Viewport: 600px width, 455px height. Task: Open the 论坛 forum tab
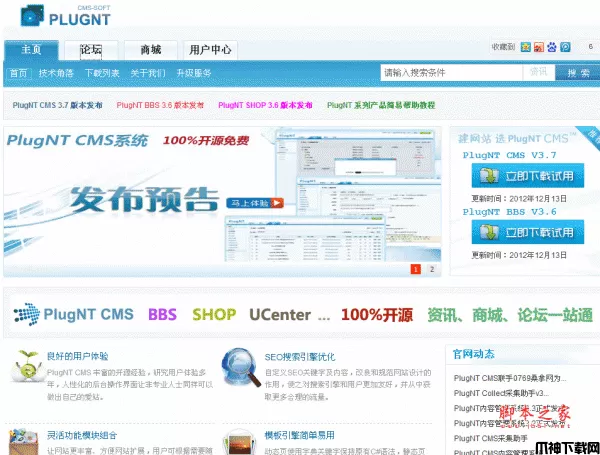click(91, 50)
